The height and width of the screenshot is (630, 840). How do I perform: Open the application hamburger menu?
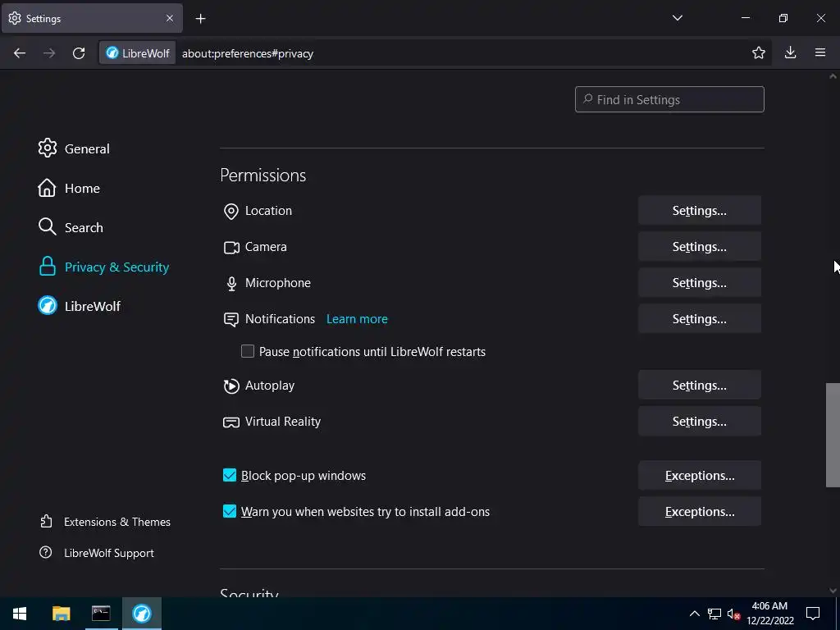click(820, 52)
